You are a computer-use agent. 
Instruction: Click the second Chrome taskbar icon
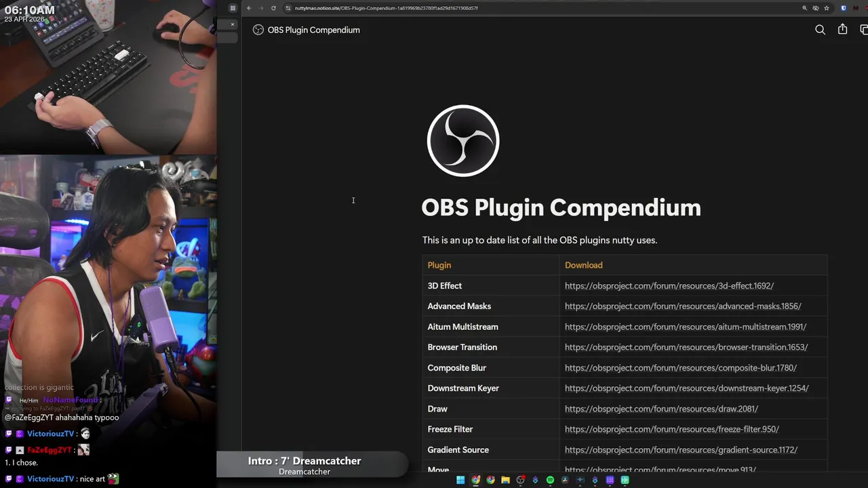click(x=490, y=480)
